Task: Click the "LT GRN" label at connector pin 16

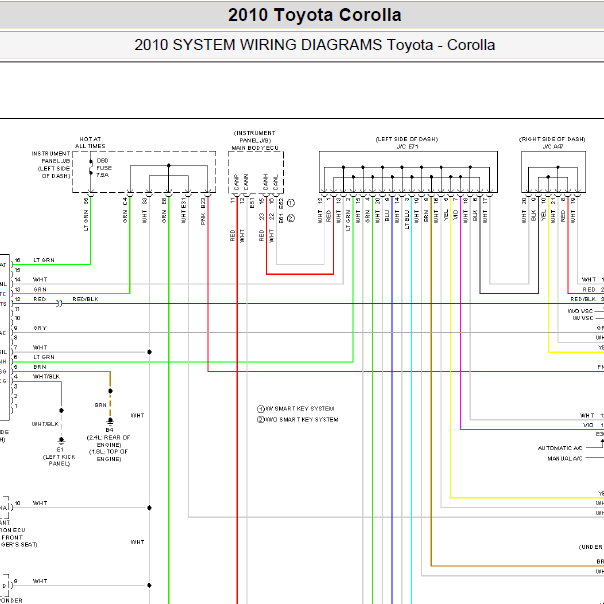Action: [44, 260]
